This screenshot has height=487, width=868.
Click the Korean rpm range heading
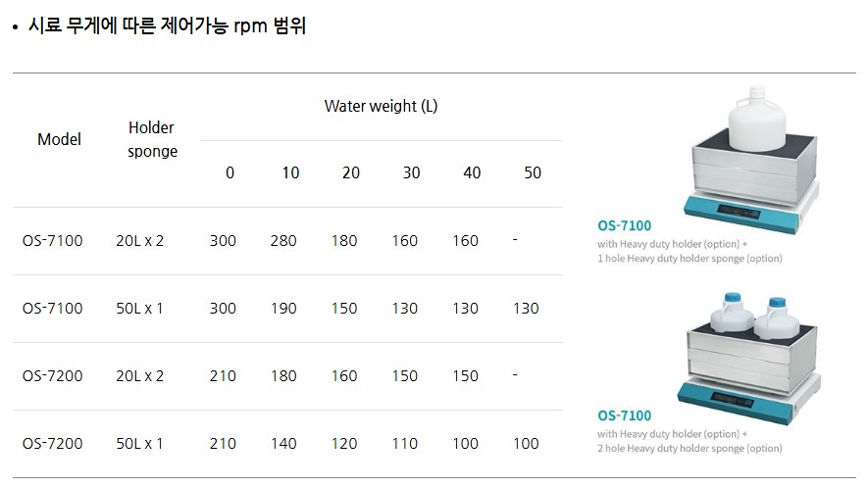coord(167,26)
